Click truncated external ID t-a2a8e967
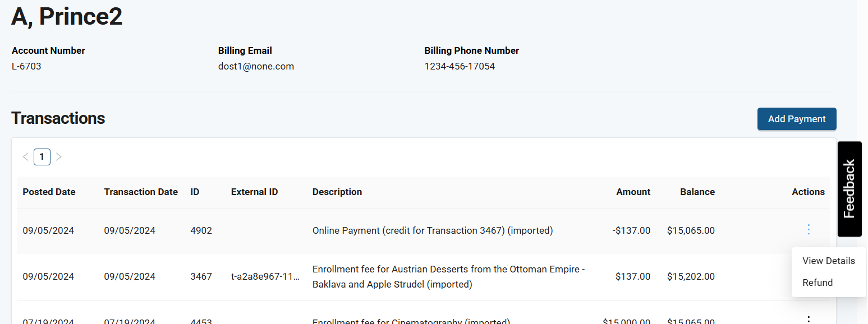 (x=265, y=276)
